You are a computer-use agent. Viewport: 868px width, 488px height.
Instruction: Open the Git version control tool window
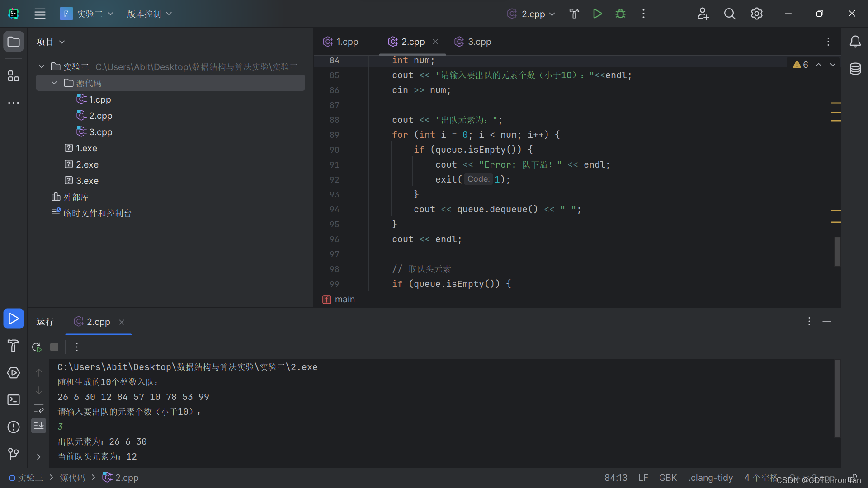14,453
